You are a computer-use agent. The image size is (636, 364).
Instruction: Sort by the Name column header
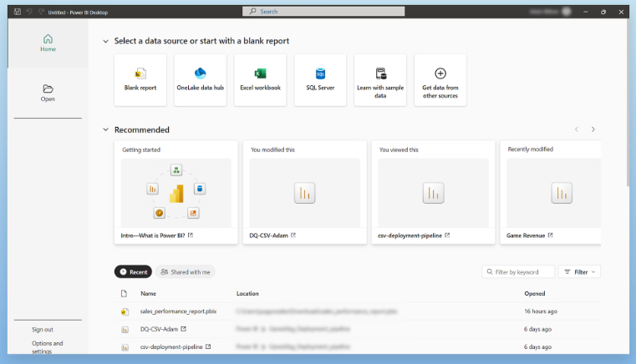pyautogui.click(x=148, y=294)
